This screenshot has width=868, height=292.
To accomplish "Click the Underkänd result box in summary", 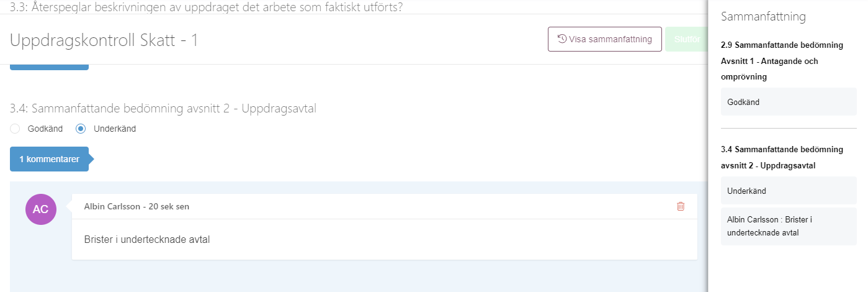I will click(x=789, y=191).
